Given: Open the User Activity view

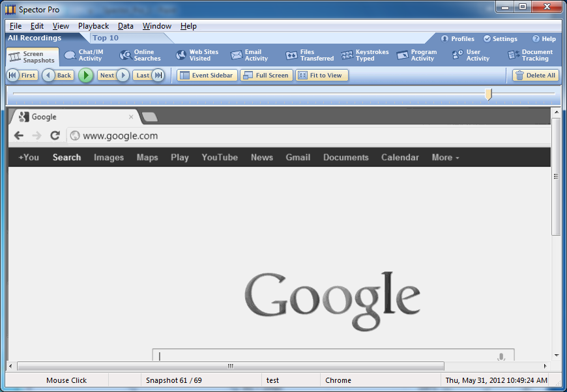Looking at the screenshot, I should tap(471, 55).
